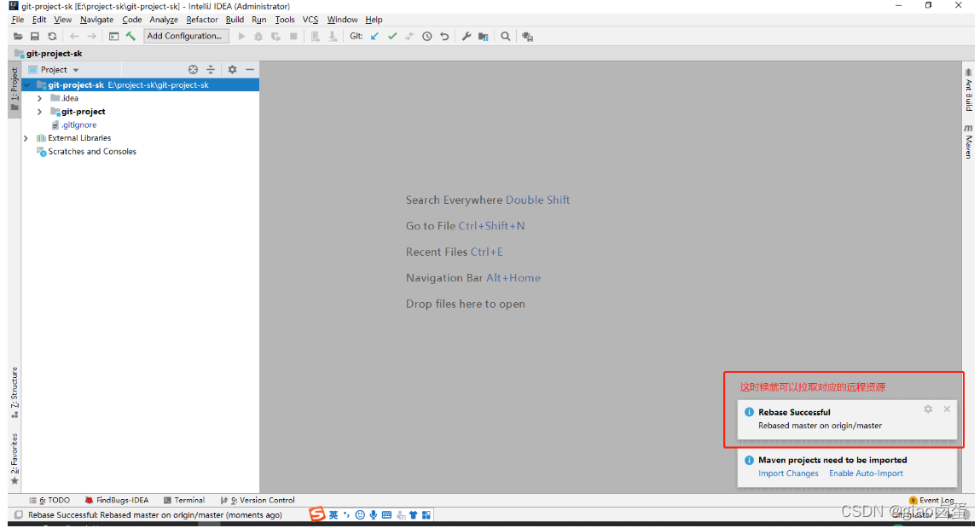Image resolution: width=980 pixels, height=528 pixels.
Task: Click Git Commit green checkmark
Action: tap(391, 36)
